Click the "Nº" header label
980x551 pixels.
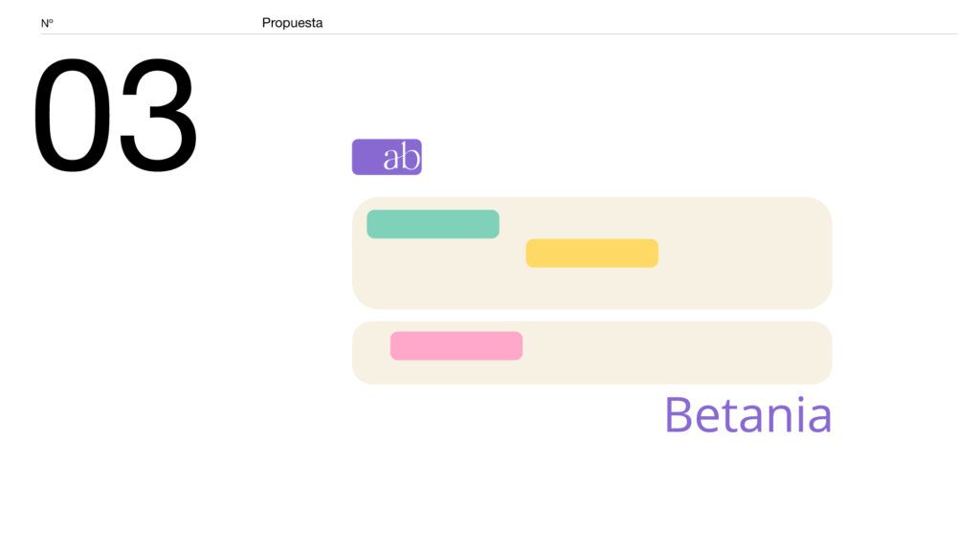(x=47, y=23)
